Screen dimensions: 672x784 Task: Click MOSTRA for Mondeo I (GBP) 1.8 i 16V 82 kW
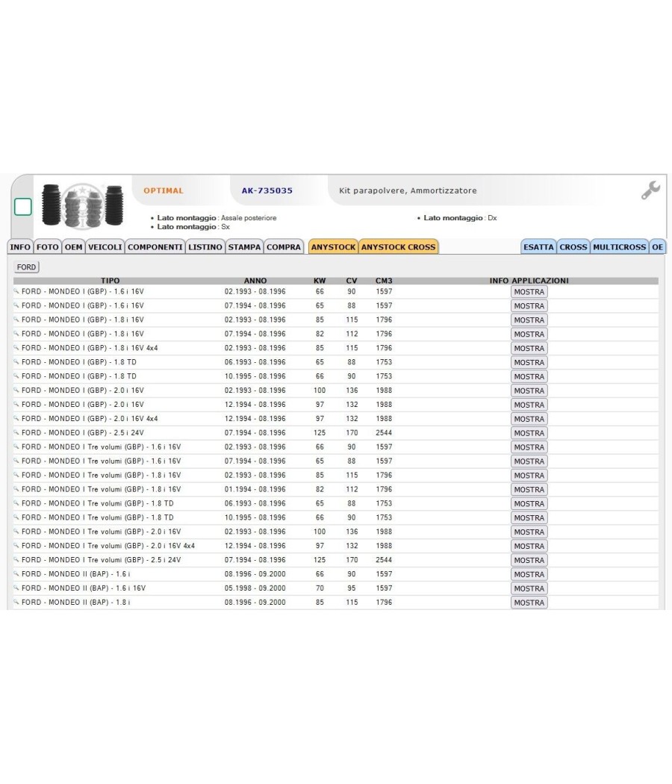pos(529,334)
